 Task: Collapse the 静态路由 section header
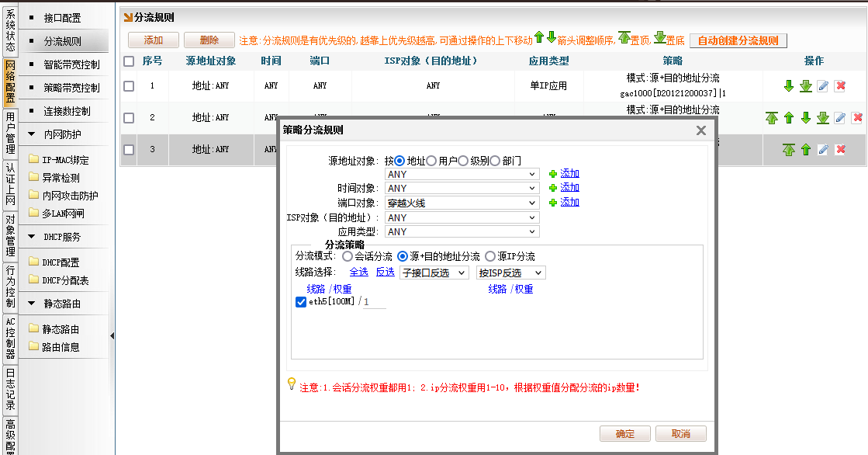pos(63,304)
